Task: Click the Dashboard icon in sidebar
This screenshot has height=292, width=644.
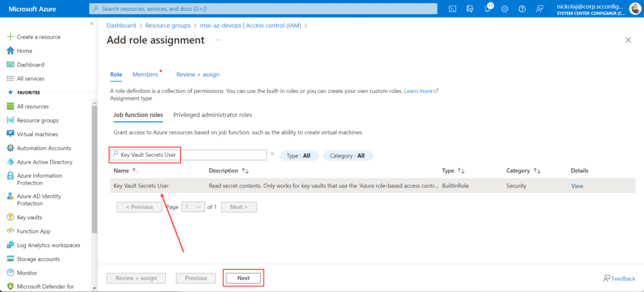Action: (x=11, y=65)
